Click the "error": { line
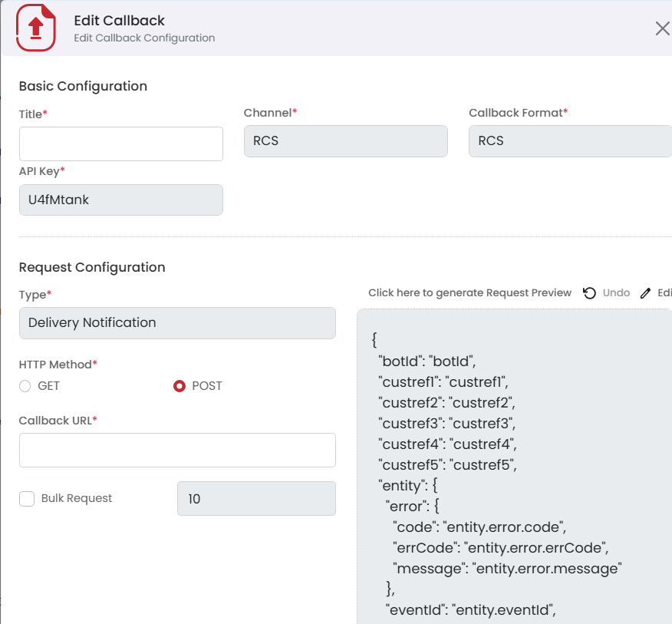This screenshot has height=624, width=672. coord(412,506)
